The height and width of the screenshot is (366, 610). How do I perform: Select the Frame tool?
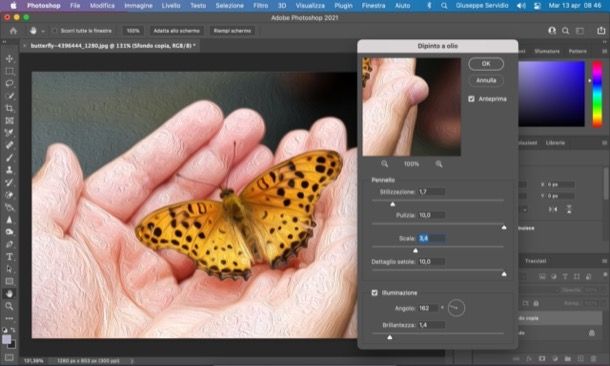(x=9, y=121)
